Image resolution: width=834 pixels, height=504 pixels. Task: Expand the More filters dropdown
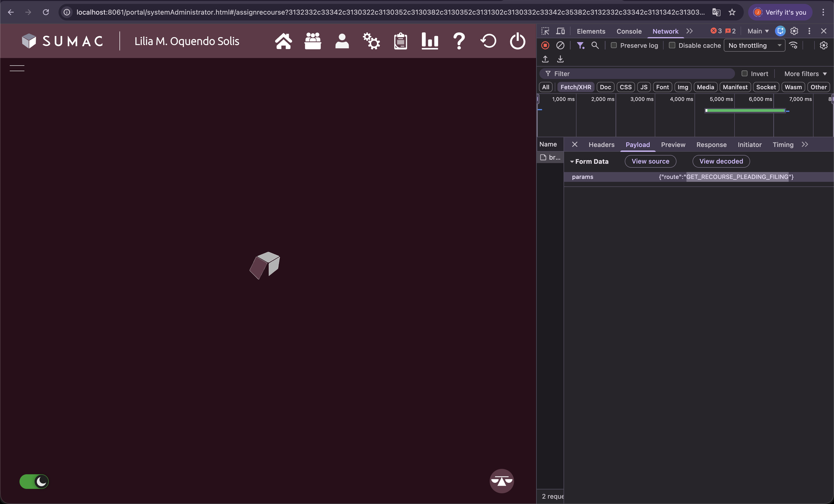pyautogui.click(x=805, y=74)
